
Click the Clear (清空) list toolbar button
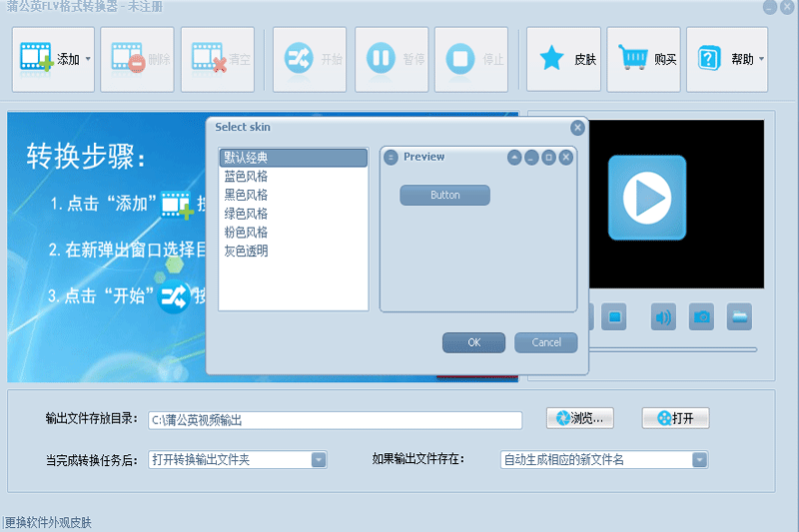[x=218, y=60]
